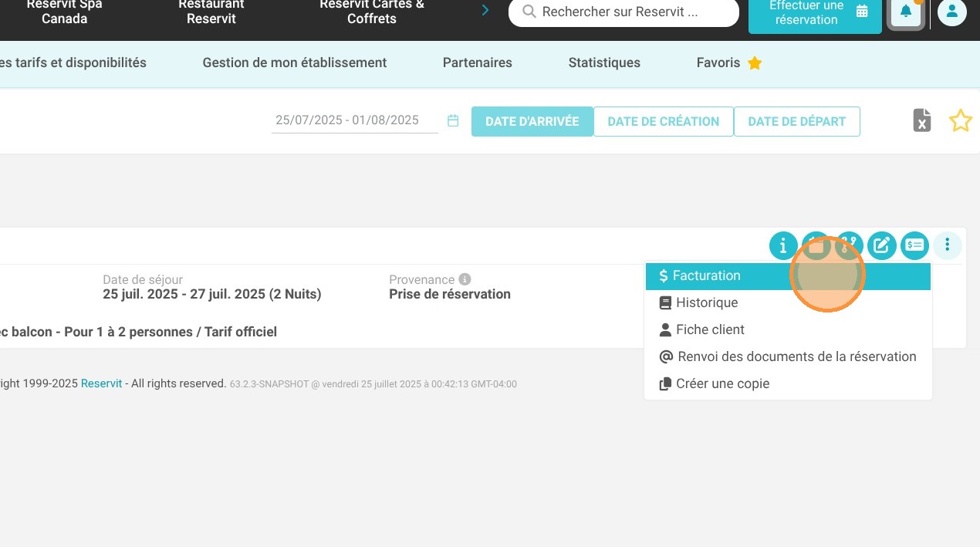Filter by Date de départ
This screenshot has width=980, height=547.
(x=797, y=121)
